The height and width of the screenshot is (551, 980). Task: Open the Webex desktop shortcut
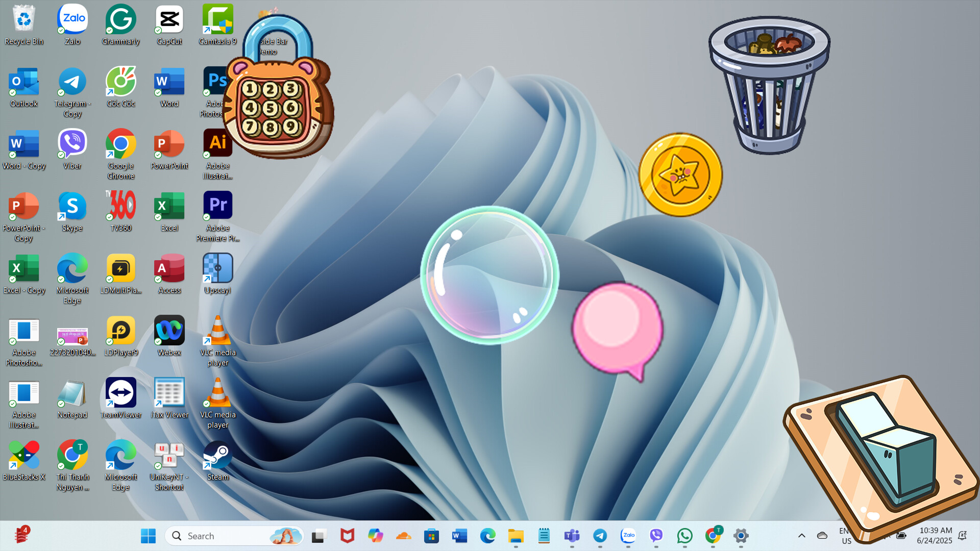pyautogui.click(x=169, y=331)
